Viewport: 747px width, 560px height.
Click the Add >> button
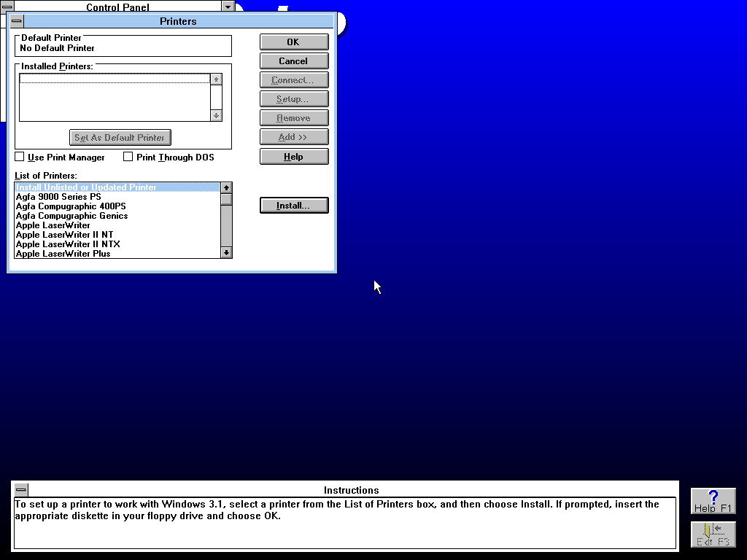(x=294, y=137)
